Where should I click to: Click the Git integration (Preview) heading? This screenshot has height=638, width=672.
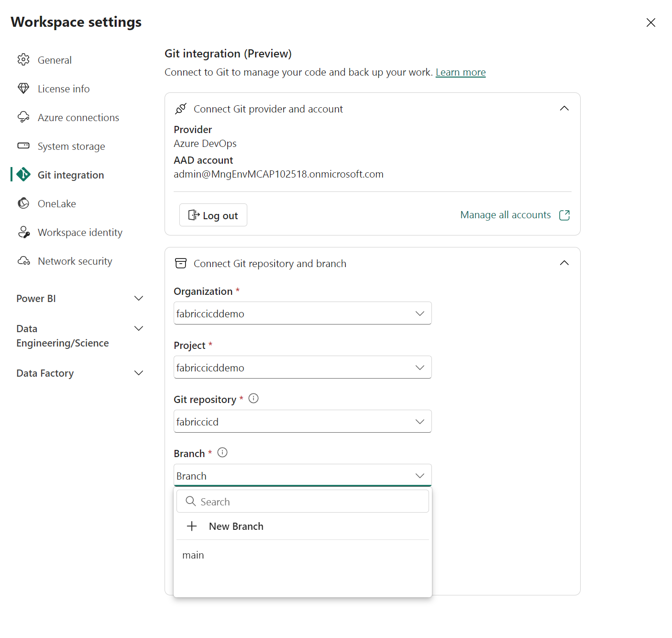pyautogui.click(x=228, y=54)
